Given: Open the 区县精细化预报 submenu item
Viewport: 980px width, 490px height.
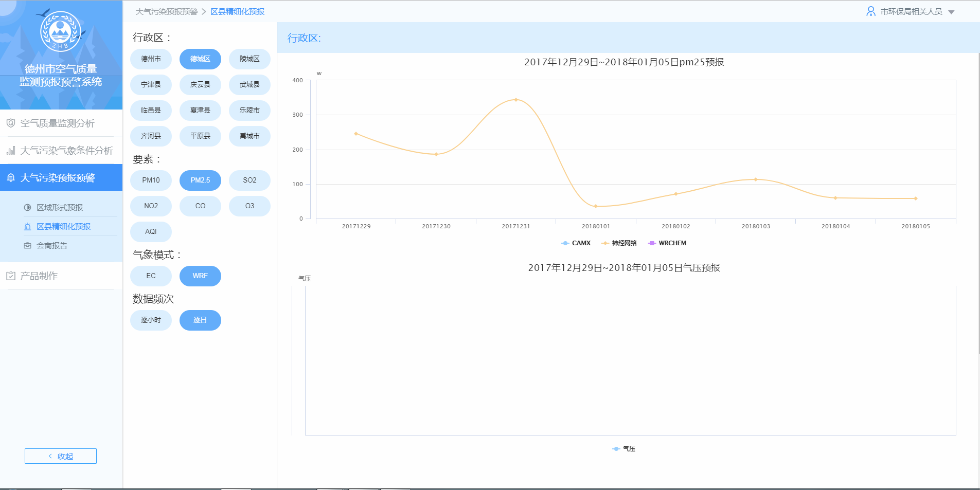Looking at the screenshot, I should pyautogui.click(x=63, y=227).
